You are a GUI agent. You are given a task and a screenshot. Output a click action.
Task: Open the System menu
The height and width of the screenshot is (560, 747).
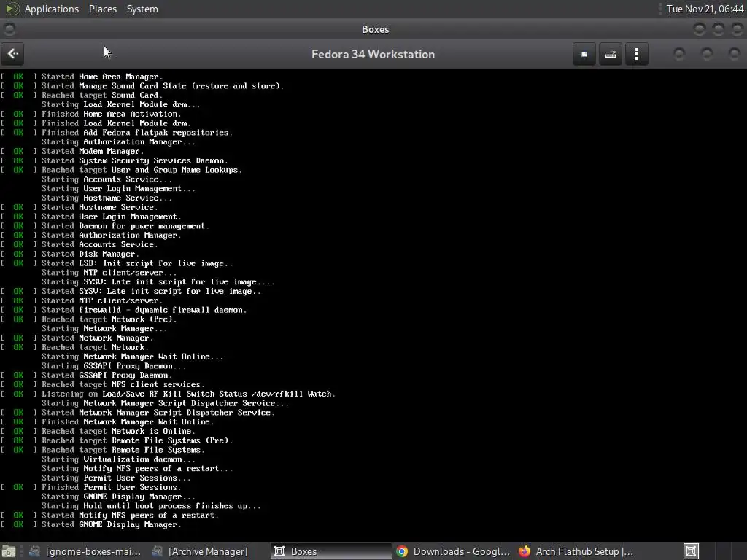click(142, 9)
